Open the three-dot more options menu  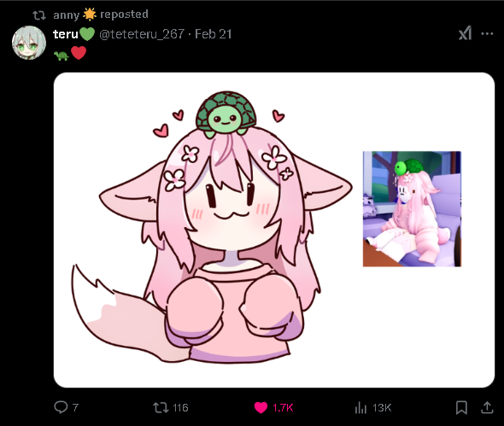coord(487,33)
